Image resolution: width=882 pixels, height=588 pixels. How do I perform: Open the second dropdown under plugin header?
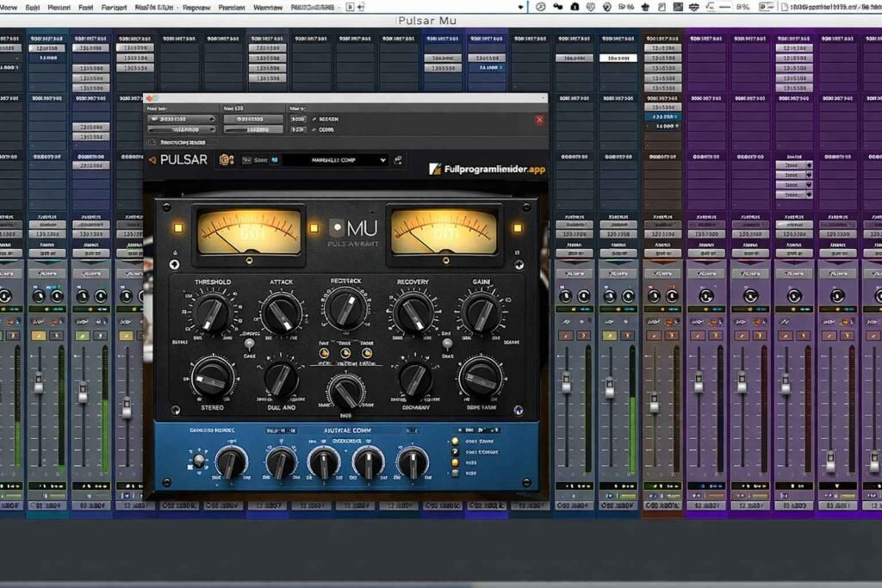tap(181, 129)
